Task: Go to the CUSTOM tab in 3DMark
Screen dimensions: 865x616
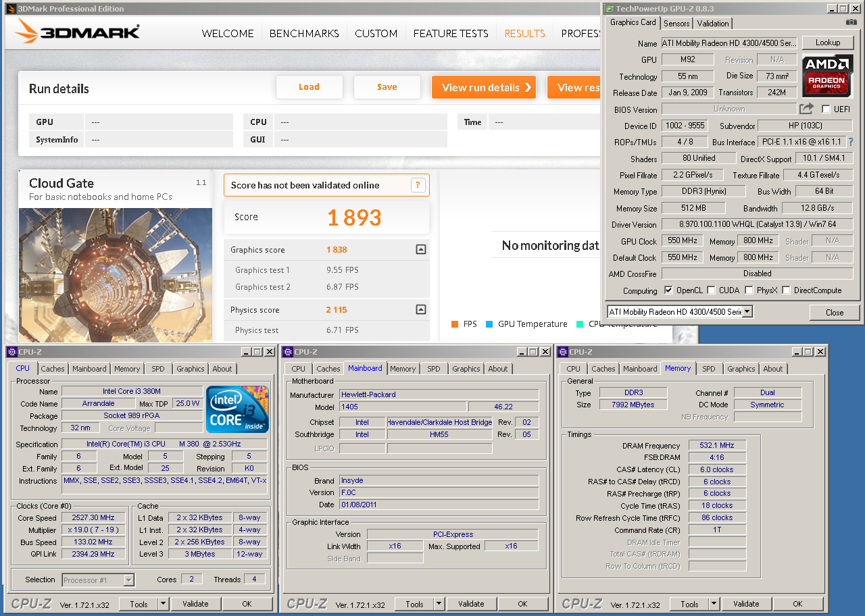Action: click(x=376, y=33)
